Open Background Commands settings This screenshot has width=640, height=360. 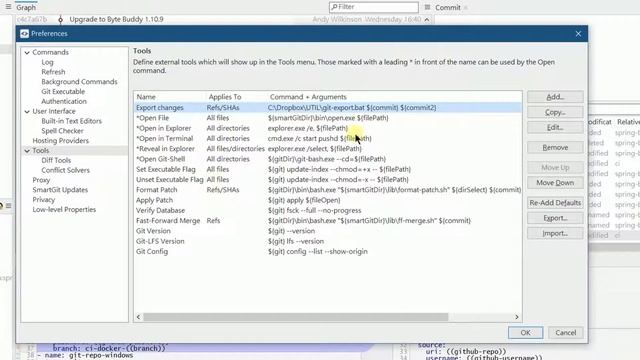[79, 82]
